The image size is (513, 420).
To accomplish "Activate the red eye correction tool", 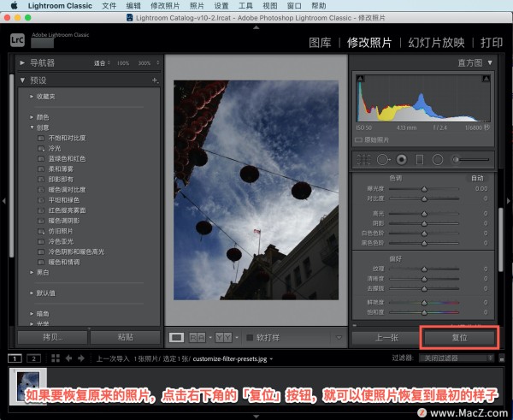I will [x=399, y=159].
